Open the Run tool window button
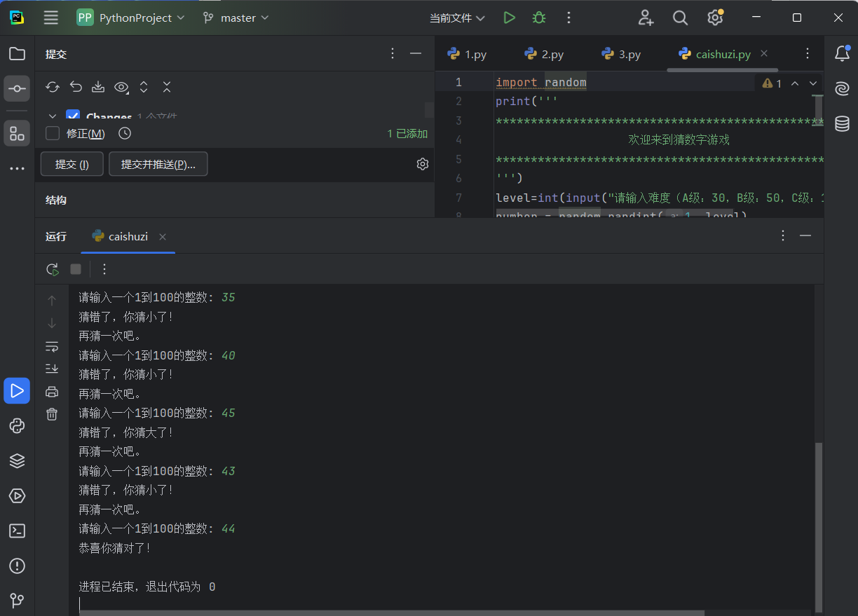Screen dimensions: 858x616 click(x=17, y=390)
